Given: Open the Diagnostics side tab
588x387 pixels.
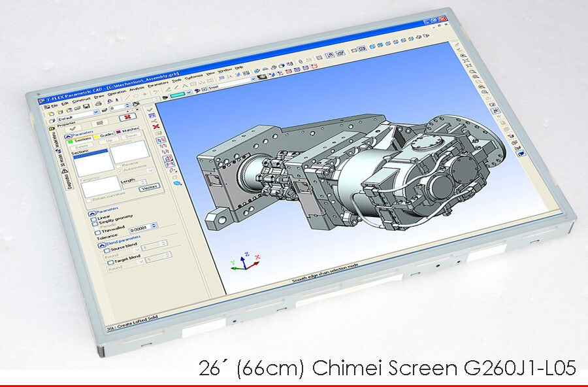Looking at the screenshot, I should pyautogui.click(x=67, y=179).
